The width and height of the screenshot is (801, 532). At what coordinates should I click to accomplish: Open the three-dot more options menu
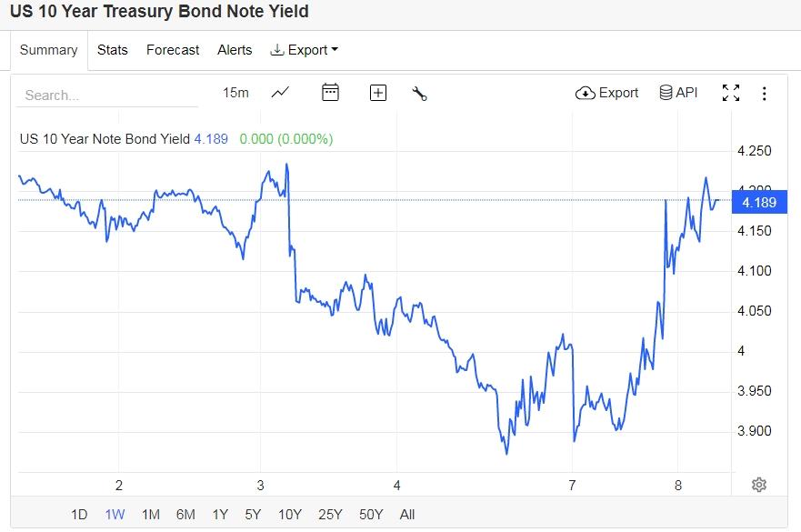765,93
